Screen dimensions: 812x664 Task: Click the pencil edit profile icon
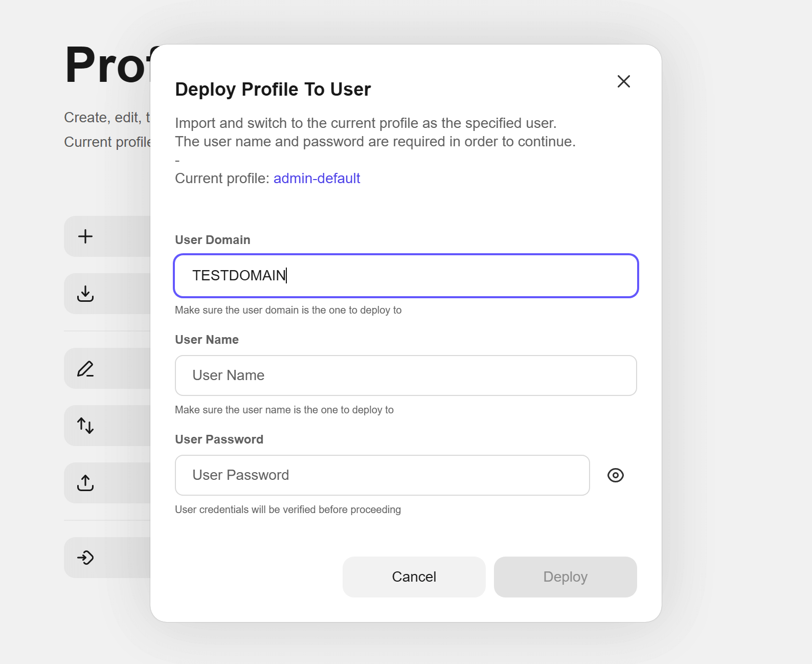point(85,368)
